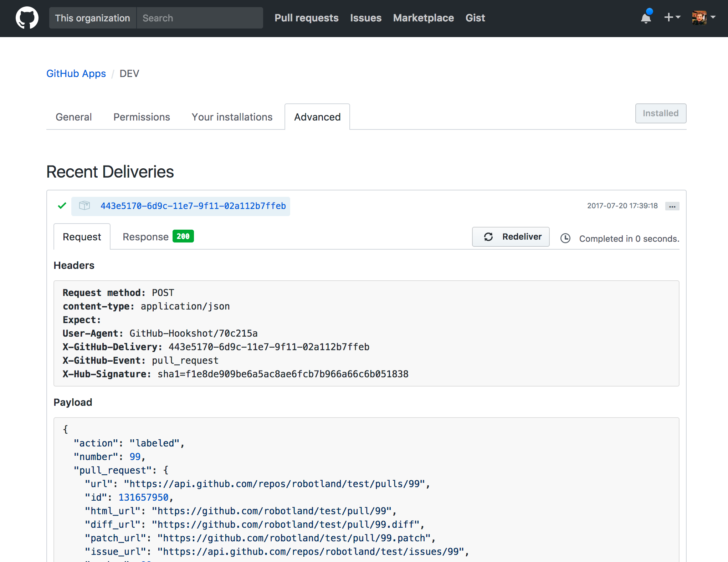Open Marketplace in top navigation
The image size is (728, 562).
(x=423, y=18)
